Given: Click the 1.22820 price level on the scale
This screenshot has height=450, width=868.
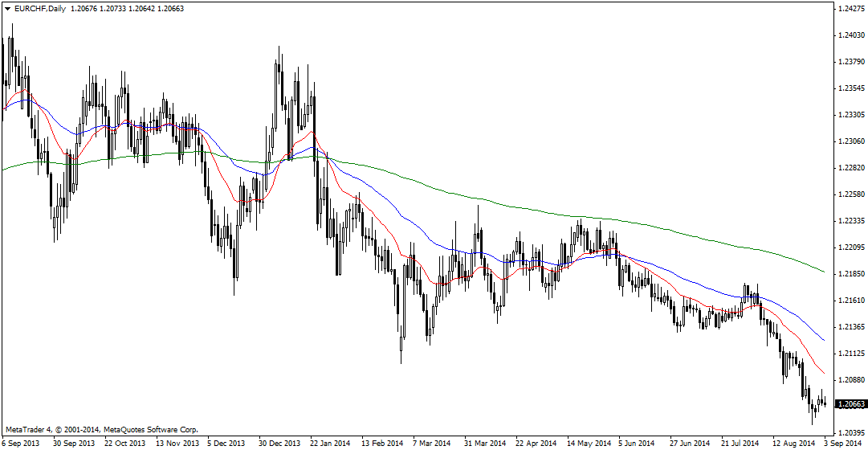Looking at the screenshot, I should (850, 168).
